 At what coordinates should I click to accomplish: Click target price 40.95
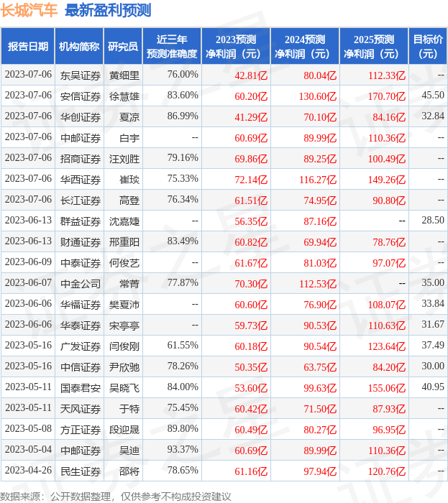433,387
